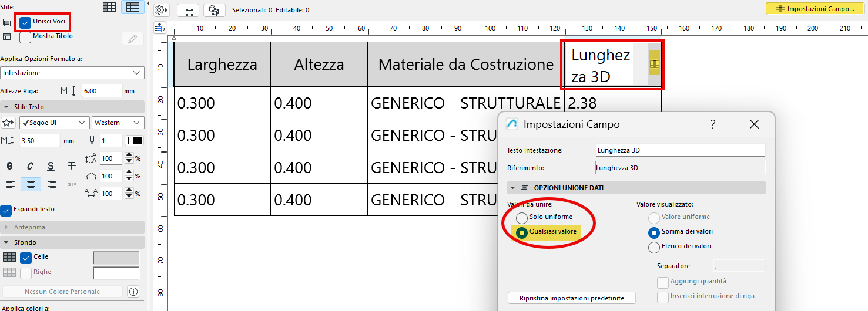Screen dimensions: 868x311
Task: Toggle the Celle background checkbox
Action: 26,258
